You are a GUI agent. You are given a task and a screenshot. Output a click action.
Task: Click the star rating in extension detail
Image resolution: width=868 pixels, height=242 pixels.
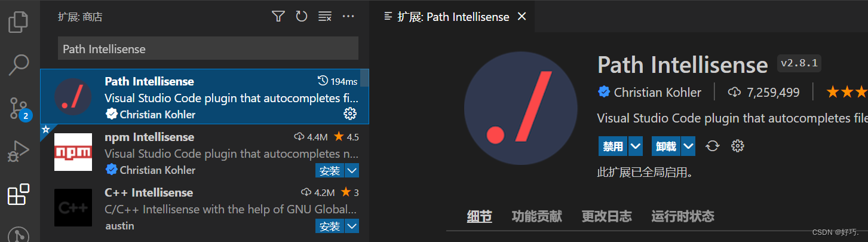coord(846,92)
